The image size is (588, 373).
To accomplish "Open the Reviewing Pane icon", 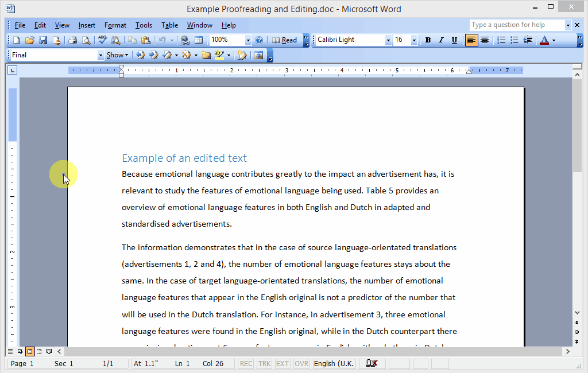I will click(258, 55).
